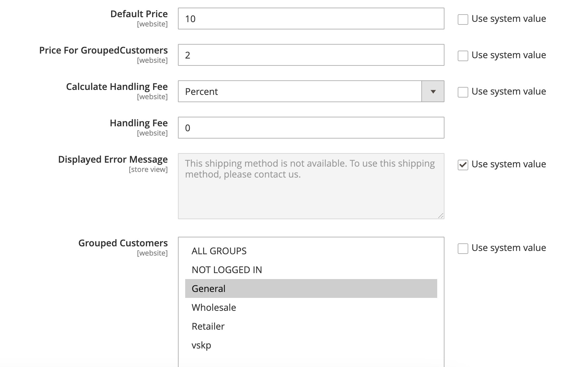This screenshot has height=367, width=588.
Task: Check system value for Grouped Customers
Action: [463, 248]
